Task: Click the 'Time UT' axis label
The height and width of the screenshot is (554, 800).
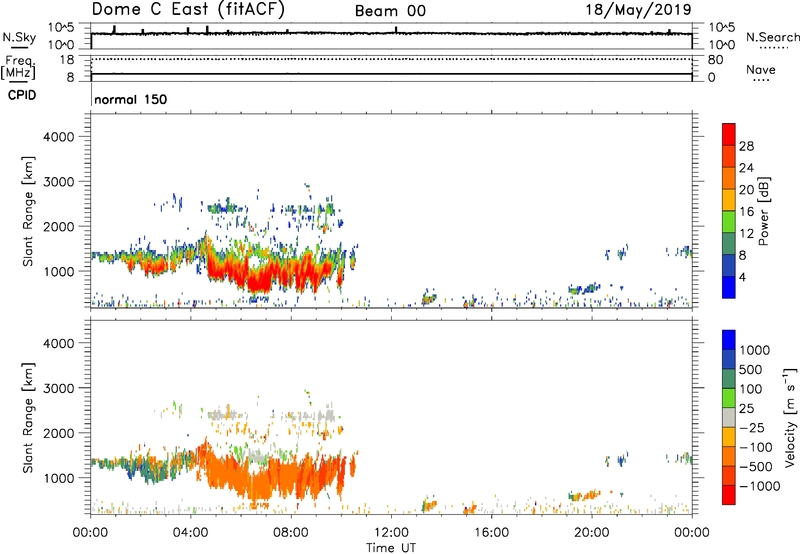Action: (x=391, y=548)
